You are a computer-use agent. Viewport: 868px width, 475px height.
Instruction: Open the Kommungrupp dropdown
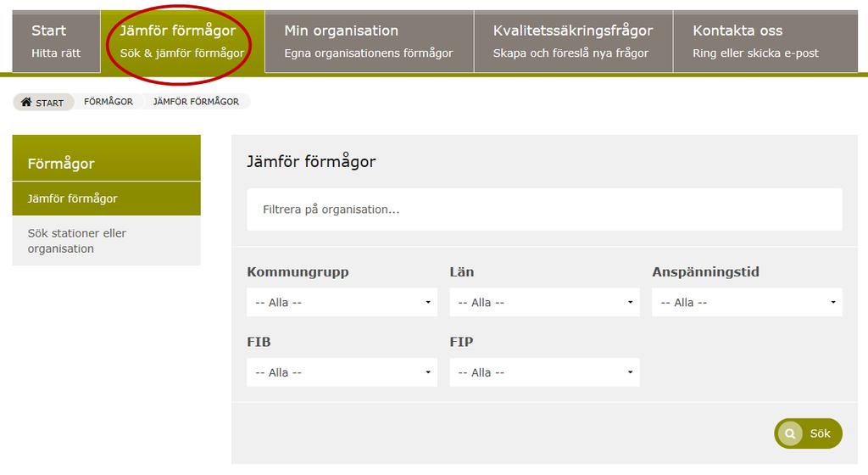342,302
